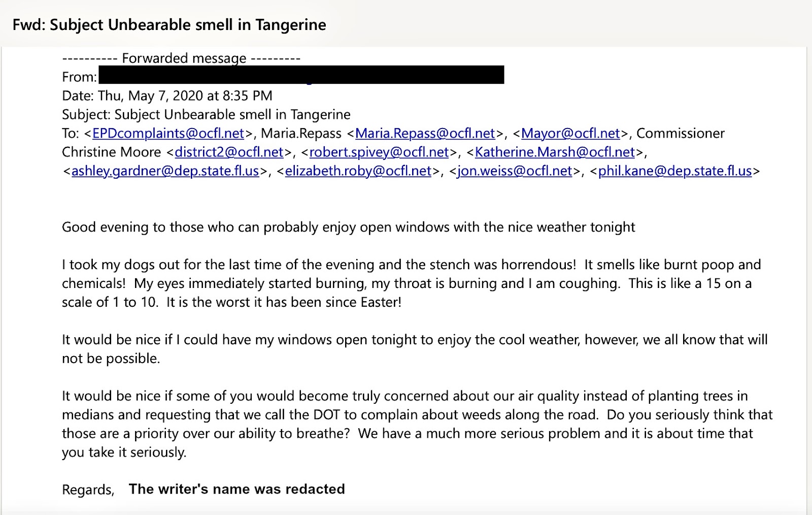Click the Subject line in forwarded header
This screenshot has height=515, width=812.
pos(206,114)
